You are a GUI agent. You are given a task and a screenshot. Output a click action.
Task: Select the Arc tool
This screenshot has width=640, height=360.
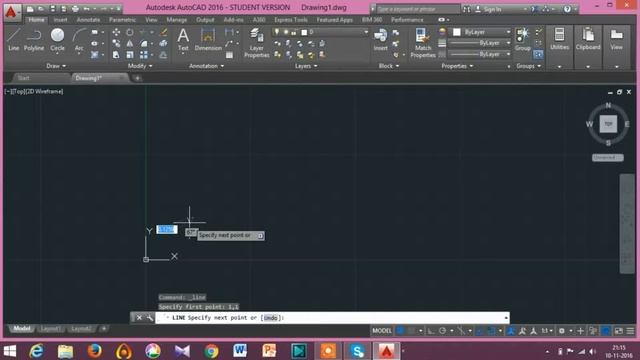tap(79, 39)
